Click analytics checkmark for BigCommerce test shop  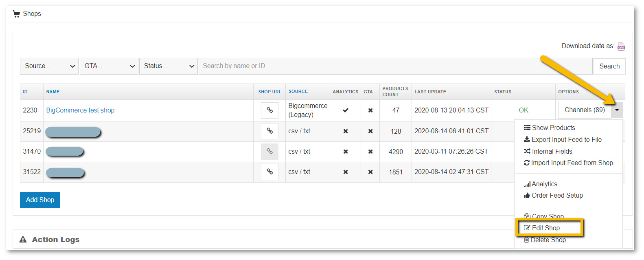click(x=345, y=110)
